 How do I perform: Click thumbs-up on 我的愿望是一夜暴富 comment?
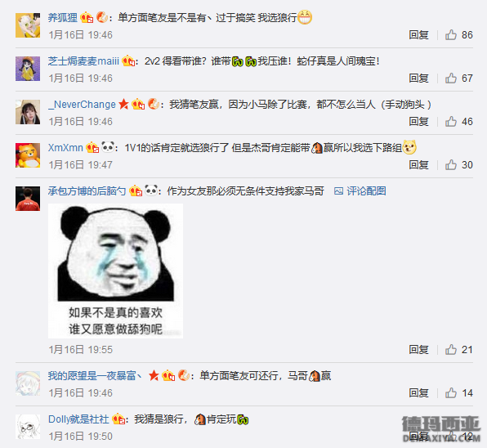451,392
